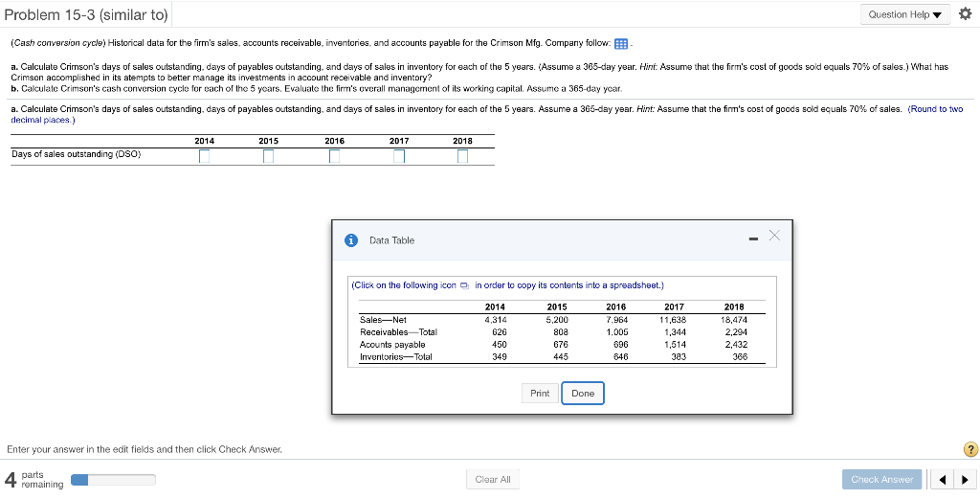Minimize the Data Table dialog

click(x=754, y=238)
